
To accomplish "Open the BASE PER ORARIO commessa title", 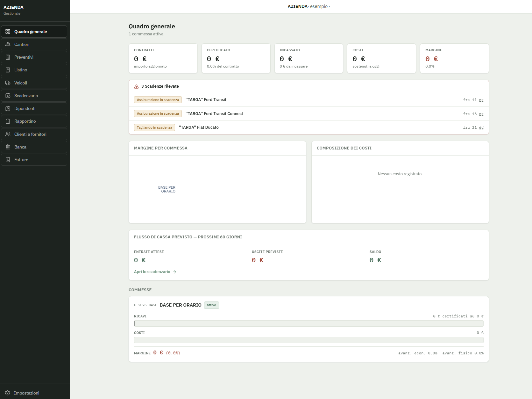I will [181, 305].
